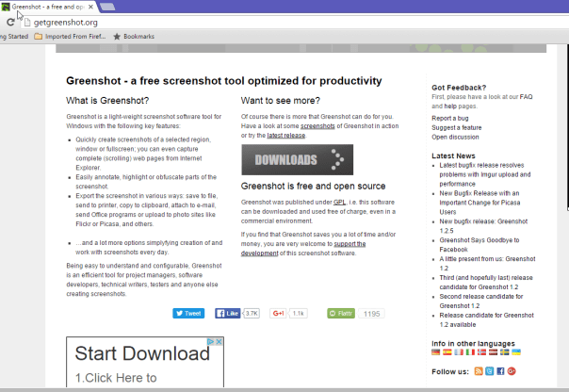Open the screenshots link
The image size is (569, 392).
click(x=317, y=126)
